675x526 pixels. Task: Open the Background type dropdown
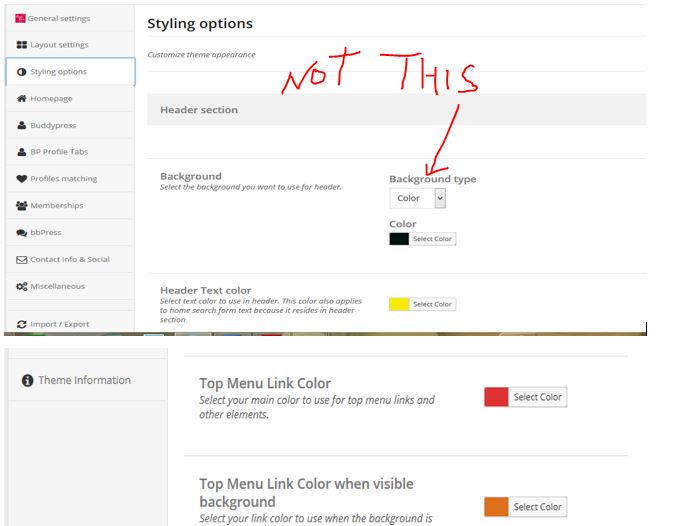pyautogui.click(x=417, y=198)
